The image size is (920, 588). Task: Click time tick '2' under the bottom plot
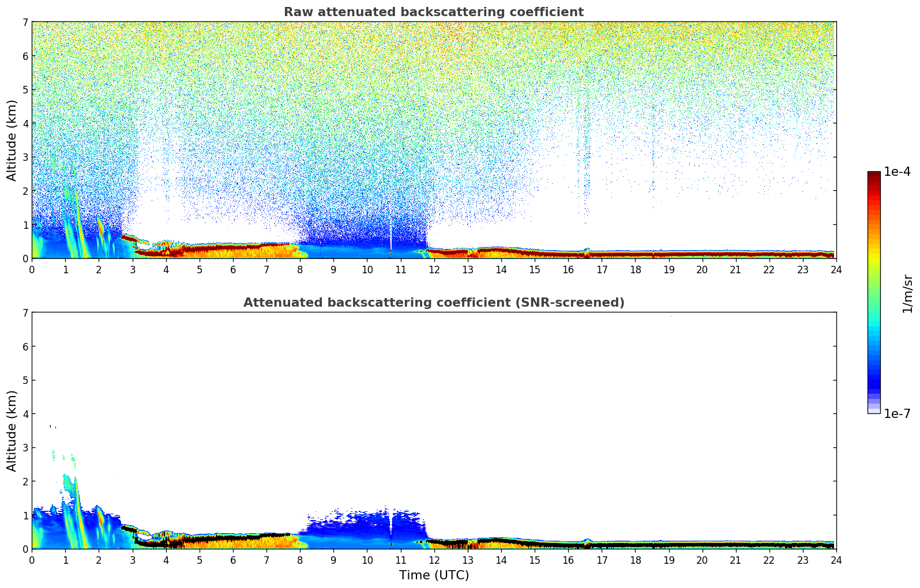point(99,560)
